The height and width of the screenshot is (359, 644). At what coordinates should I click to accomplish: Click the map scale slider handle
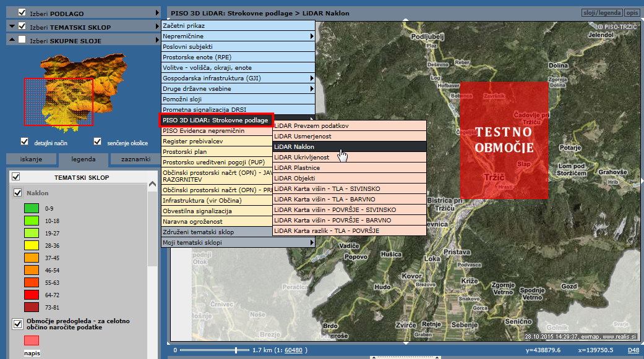pyautogui.click(x=236, y=350)
